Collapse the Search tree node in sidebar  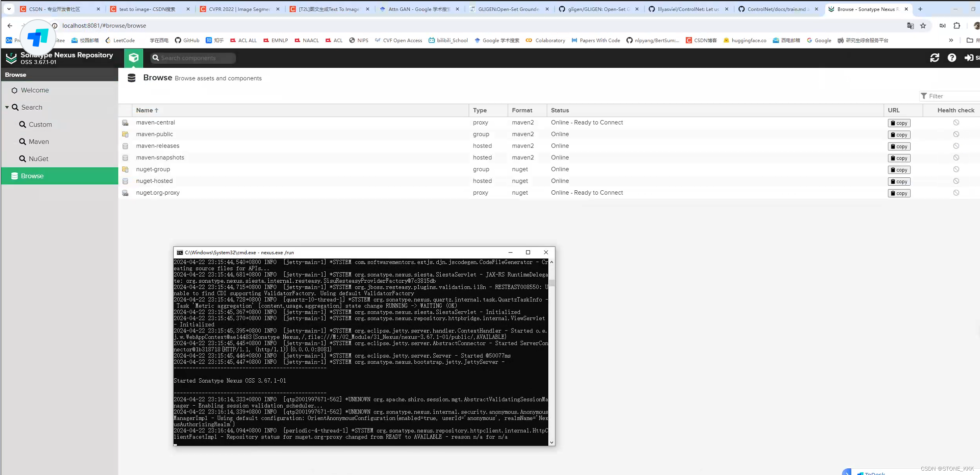pos(7,107)
